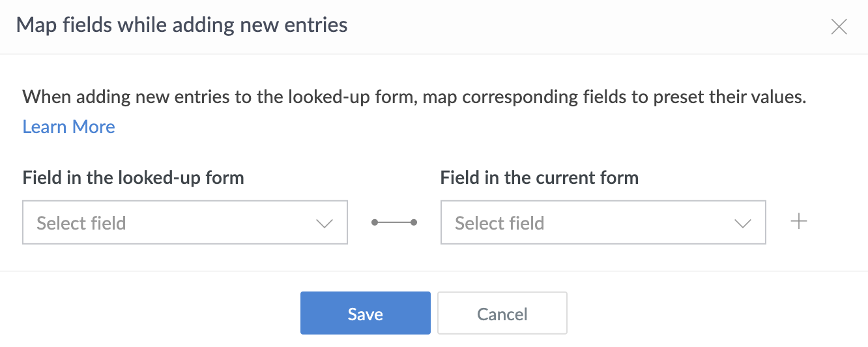Open the current form field dropdown

603,222
